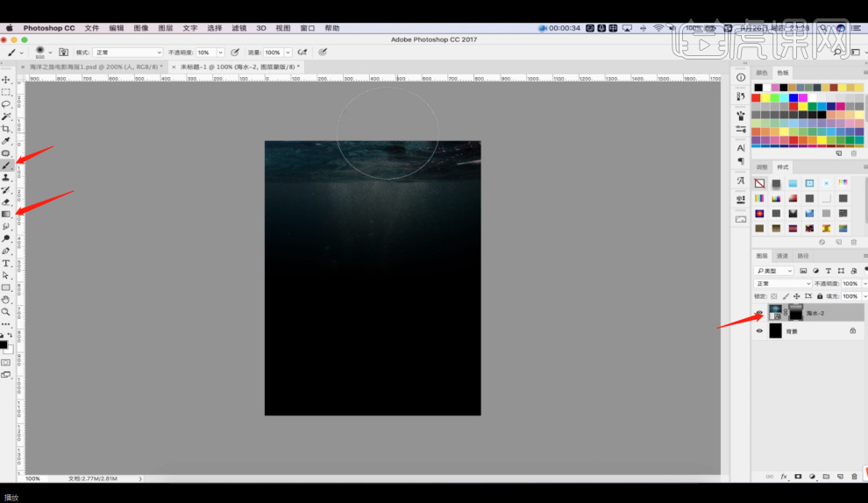Open the 文件 menu

(x=92, y=28)
